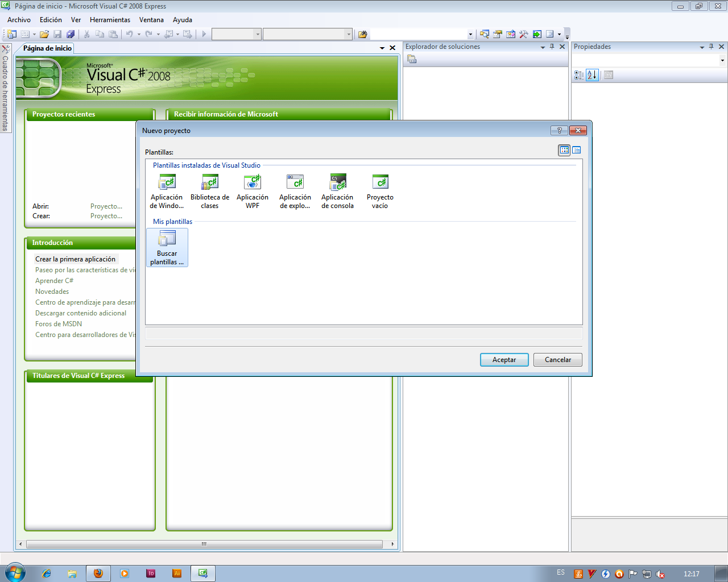Open the Archivo menu
This screenshot has width=728, height=582.
point(19,20)
